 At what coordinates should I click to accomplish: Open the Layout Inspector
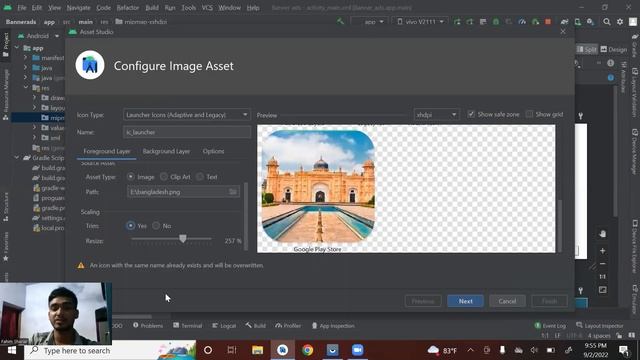pyautogui.click(x=600, y=325)
